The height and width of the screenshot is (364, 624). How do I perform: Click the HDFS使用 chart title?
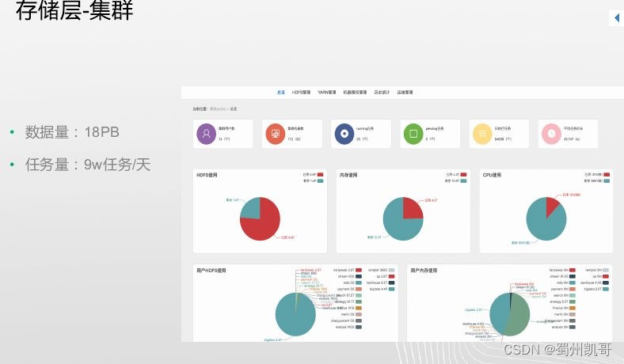(207, 175)
